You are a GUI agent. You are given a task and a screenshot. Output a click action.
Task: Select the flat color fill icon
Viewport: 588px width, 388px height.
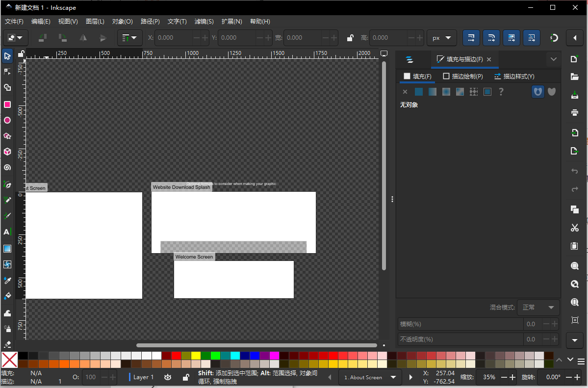pyautogui.click(x=418, y=92)
